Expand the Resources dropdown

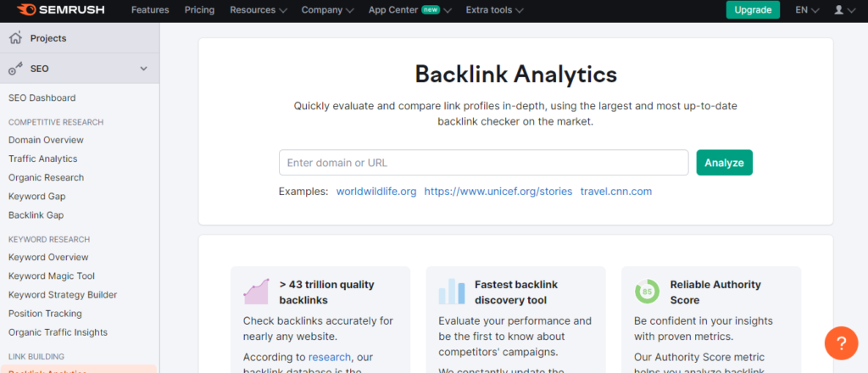coord(259,10)
